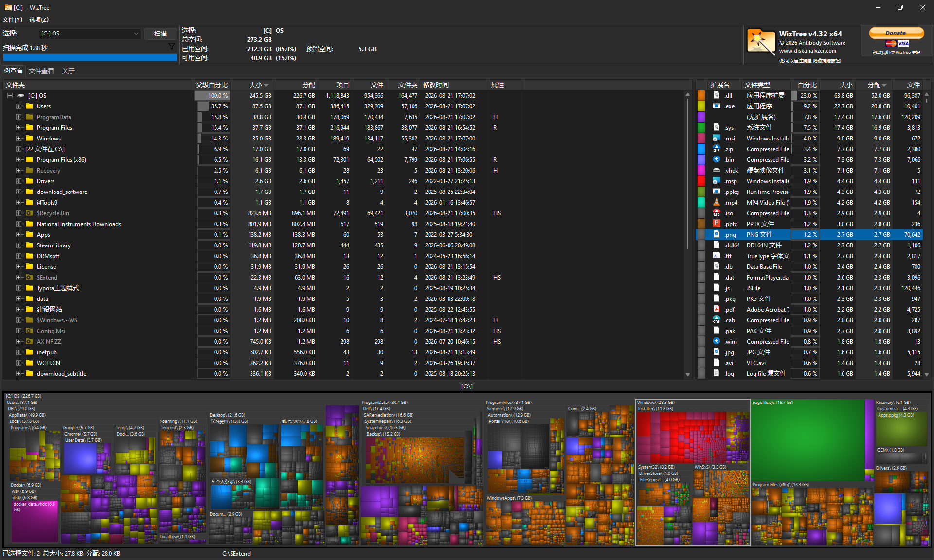Click the 扫描 scan button
This screenshot has height=560, width=934.
click(161, 34)
